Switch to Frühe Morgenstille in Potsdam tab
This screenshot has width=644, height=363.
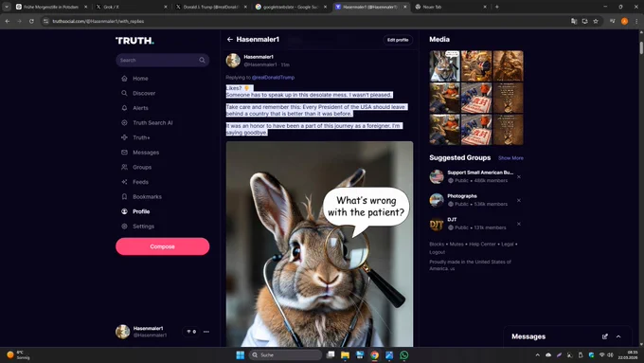pyautogui.click(x=51, y=7)
